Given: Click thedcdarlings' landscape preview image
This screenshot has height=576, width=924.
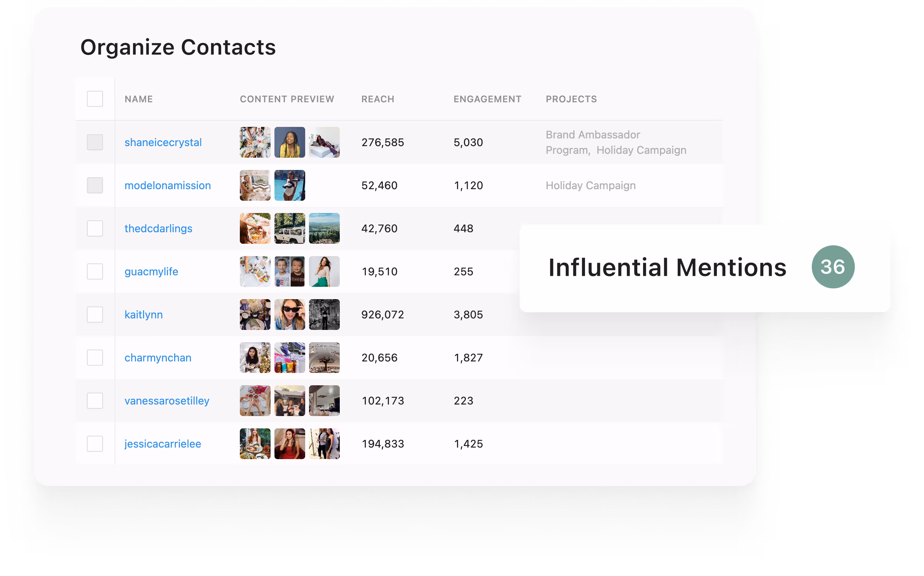Looking at the screenshot, I should click(324, 228).
